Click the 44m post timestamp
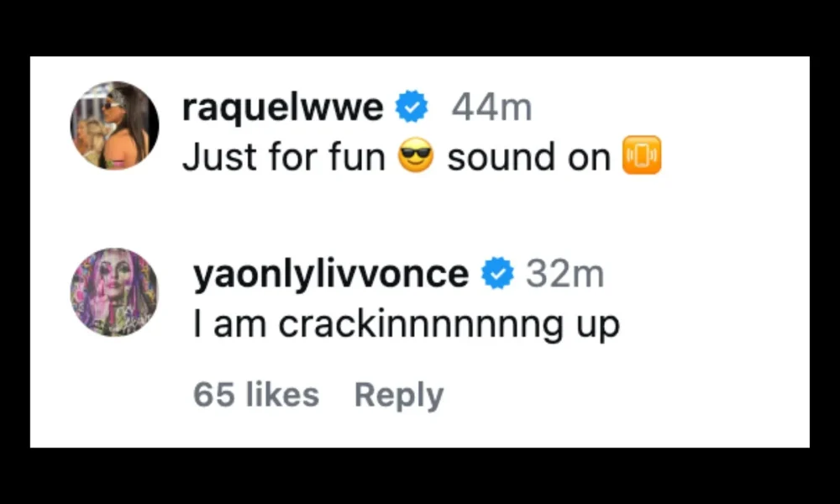 491,107
